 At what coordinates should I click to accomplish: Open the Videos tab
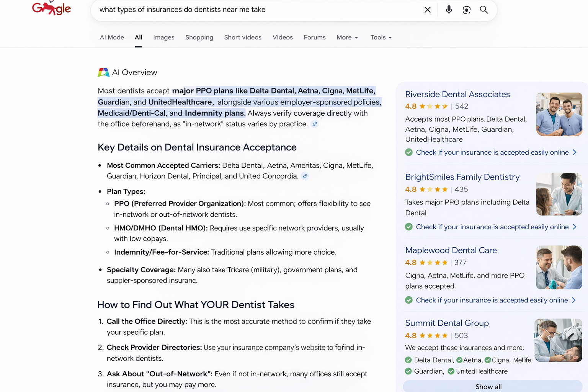[283, 37]
